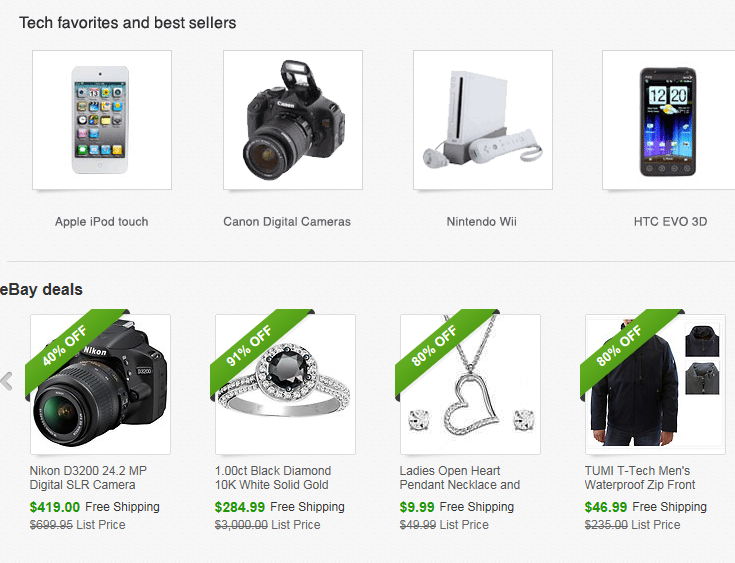The height and width of the screenshot is (563, 735).
Task: Open Ladies Open Heart Pendant Necklace link
Action: coord(460,478)
